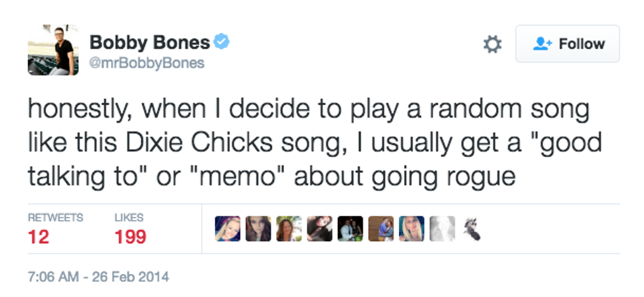Click Bobby Bones profile picture
644x297 pixels.
tap(53, 49)
